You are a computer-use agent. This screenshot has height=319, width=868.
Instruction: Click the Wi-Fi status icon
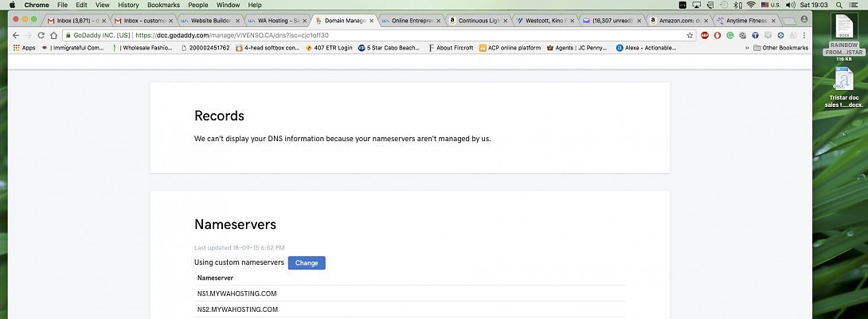(750, 5)
